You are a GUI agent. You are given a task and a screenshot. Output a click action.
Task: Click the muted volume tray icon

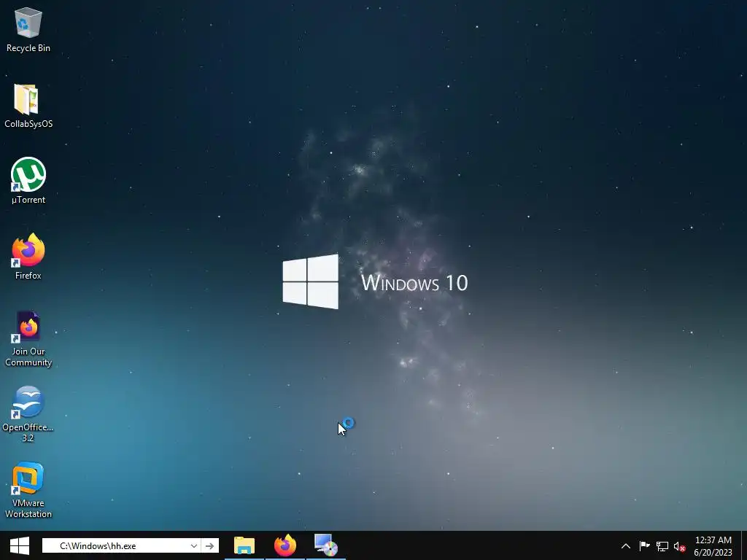[679, 546]
